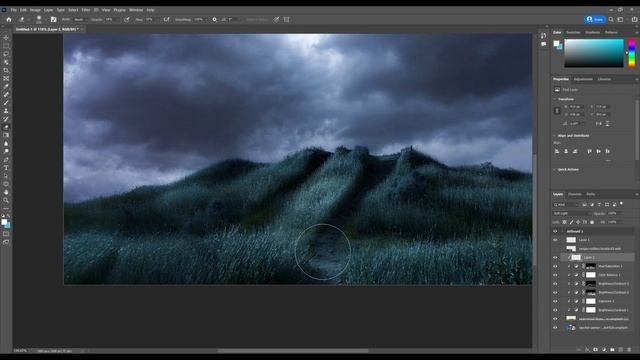Click the Home icon in options bar
Viewport: 640px width, 360px height.
[x=9, y=19]
